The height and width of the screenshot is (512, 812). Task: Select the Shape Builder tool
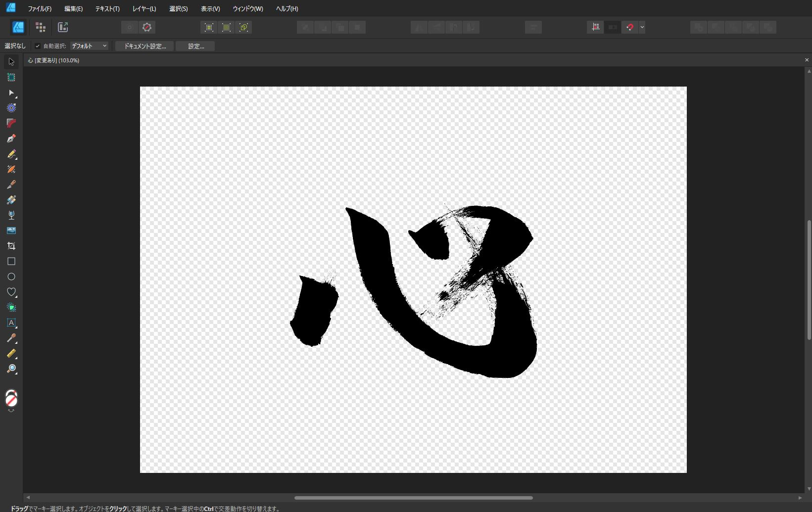[11, 307]
